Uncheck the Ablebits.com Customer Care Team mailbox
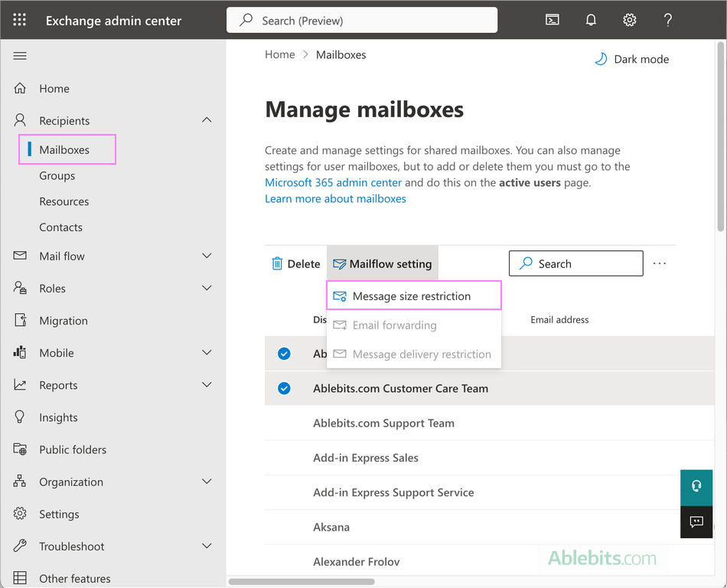727x588 pixels. [x=284, y=388]
